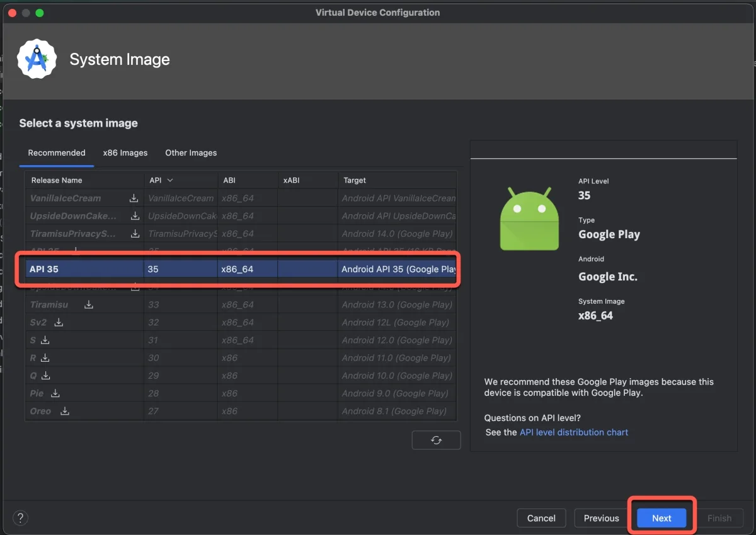Open the Recommended tab
Image resolution: width=756 pixels, height=535 pixels.
(x=57, y=152)
